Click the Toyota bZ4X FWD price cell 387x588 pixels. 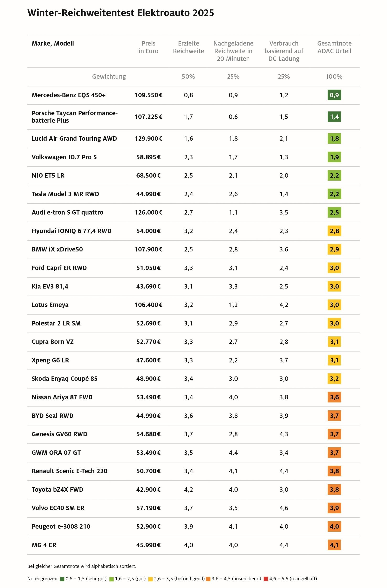coord(148,490)
